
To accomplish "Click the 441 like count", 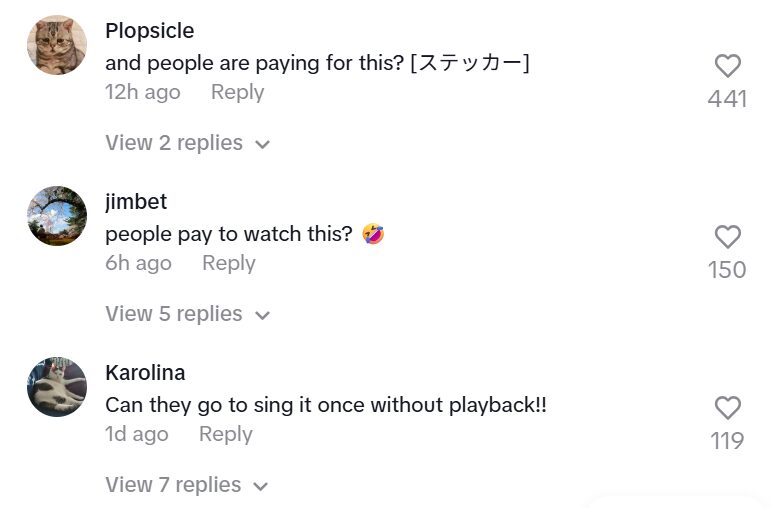I will tap(727, 99).
